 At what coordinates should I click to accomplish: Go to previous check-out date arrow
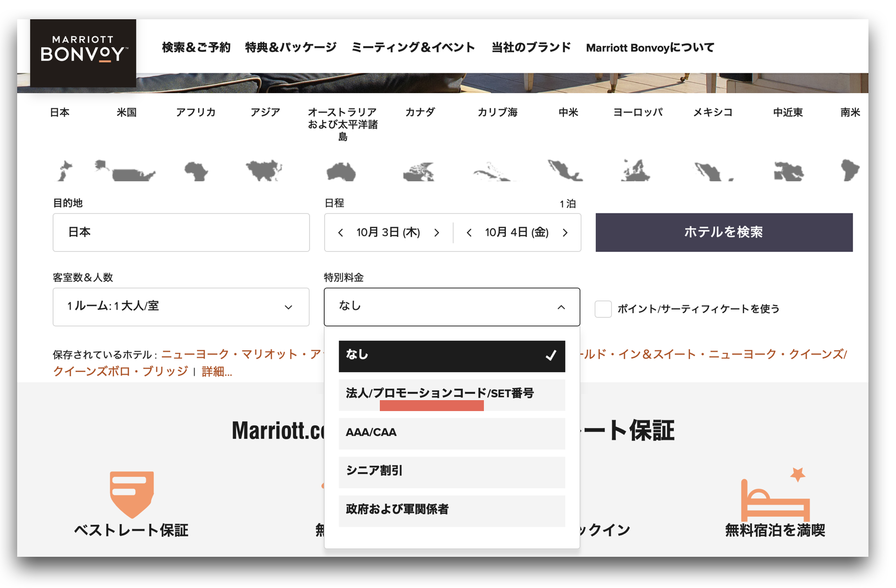point(469,233)
